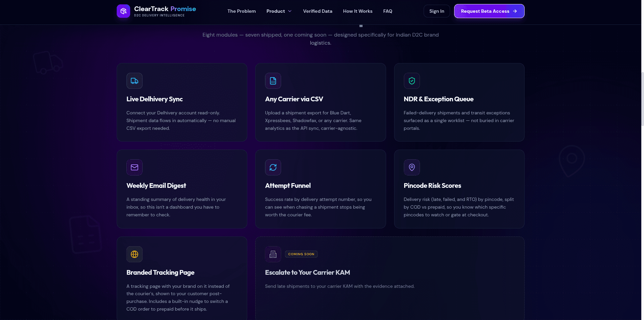Click the Weekly Email Digest envelope icon
Screen dimensions: 644x320
[x=135, y=167]
